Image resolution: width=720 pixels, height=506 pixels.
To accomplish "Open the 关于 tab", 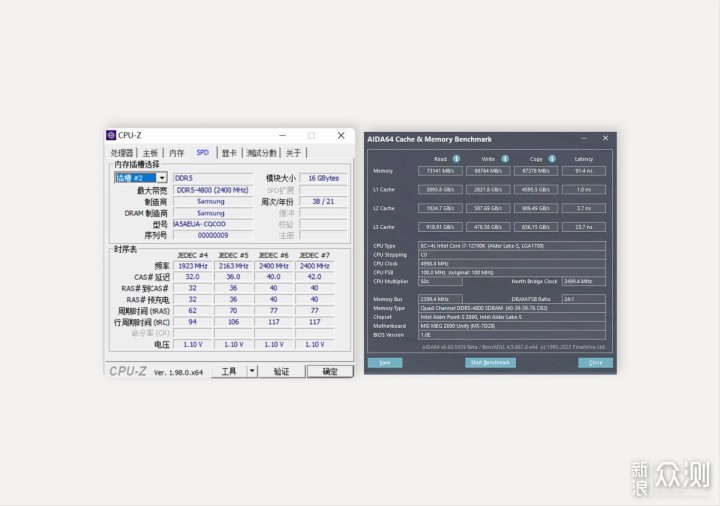I will (x=293, y=153).
